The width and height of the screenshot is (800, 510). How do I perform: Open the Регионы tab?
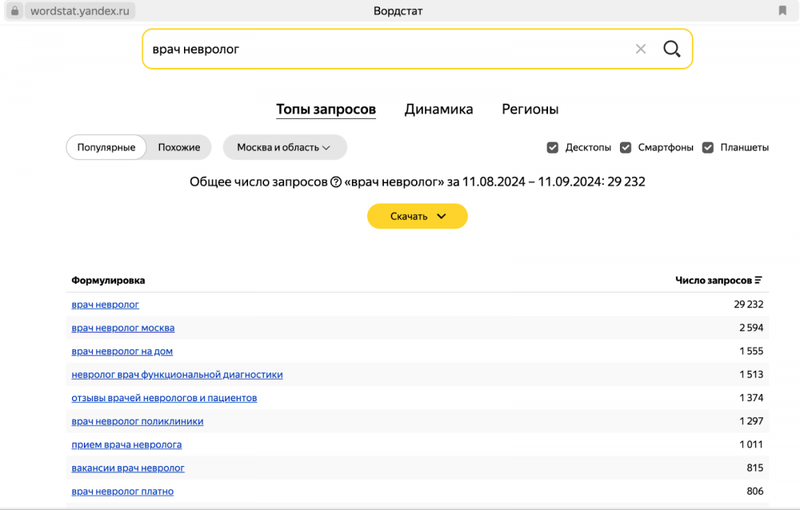click(530, 109)
